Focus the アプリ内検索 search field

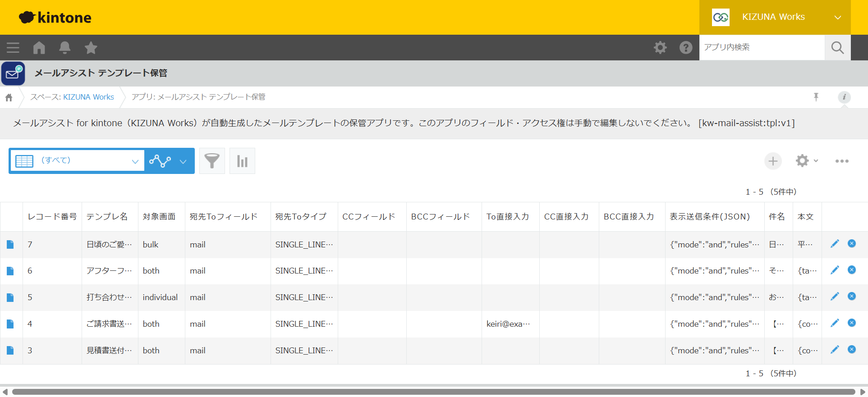[762, 47]
